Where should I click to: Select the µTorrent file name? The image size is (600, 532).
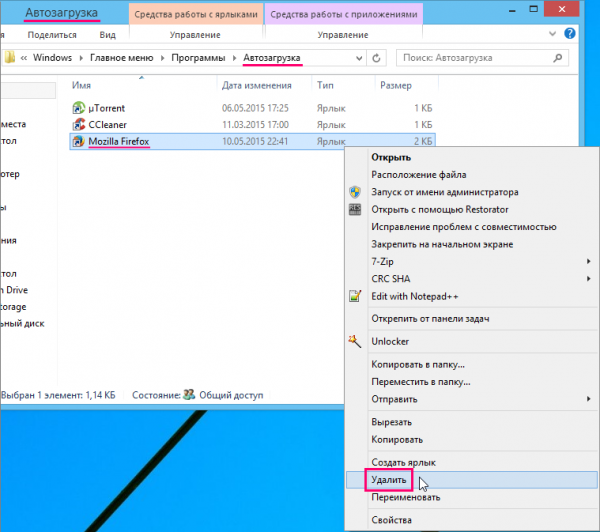click(x=106, y=108)
